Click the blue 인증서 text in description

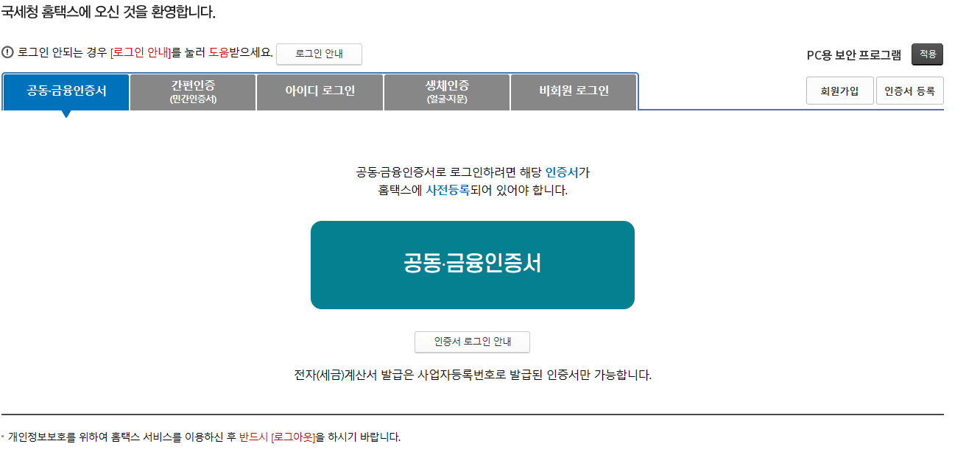pos(562,172)
